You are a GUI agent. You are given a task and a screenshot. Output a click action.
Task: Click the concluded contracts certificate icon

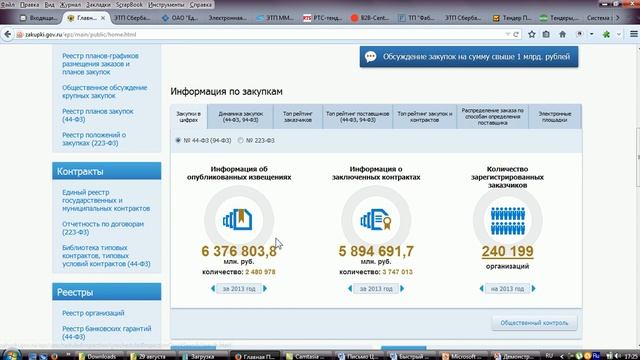[376, 220]
